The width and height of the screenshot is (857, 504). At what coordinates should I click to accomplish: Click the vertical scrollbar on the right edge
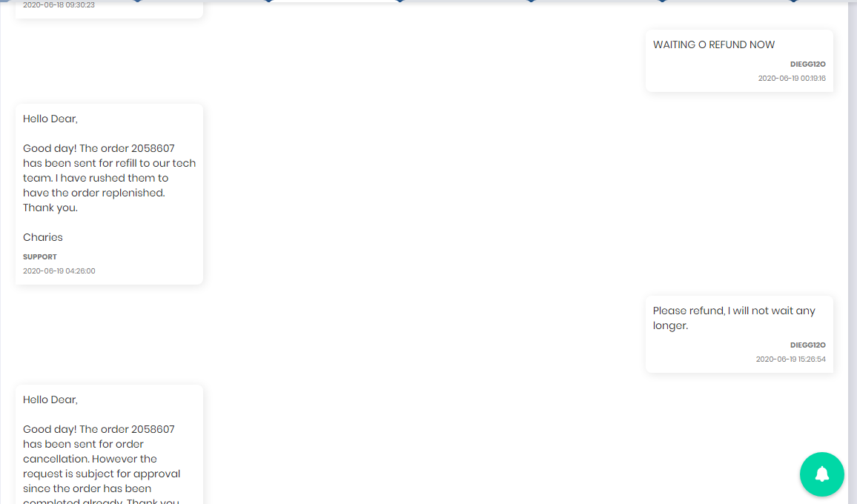(852, 252)
